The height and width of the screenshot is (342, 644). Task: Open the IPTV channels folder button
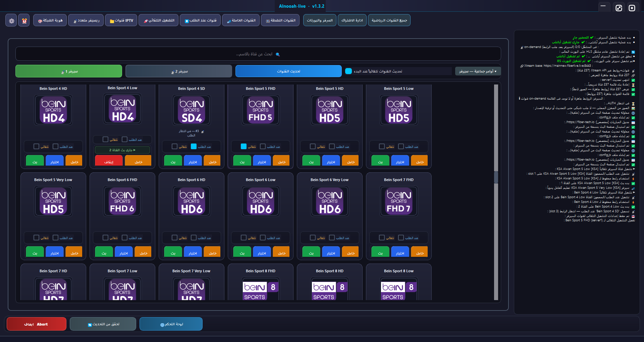[x=121, y=20]
